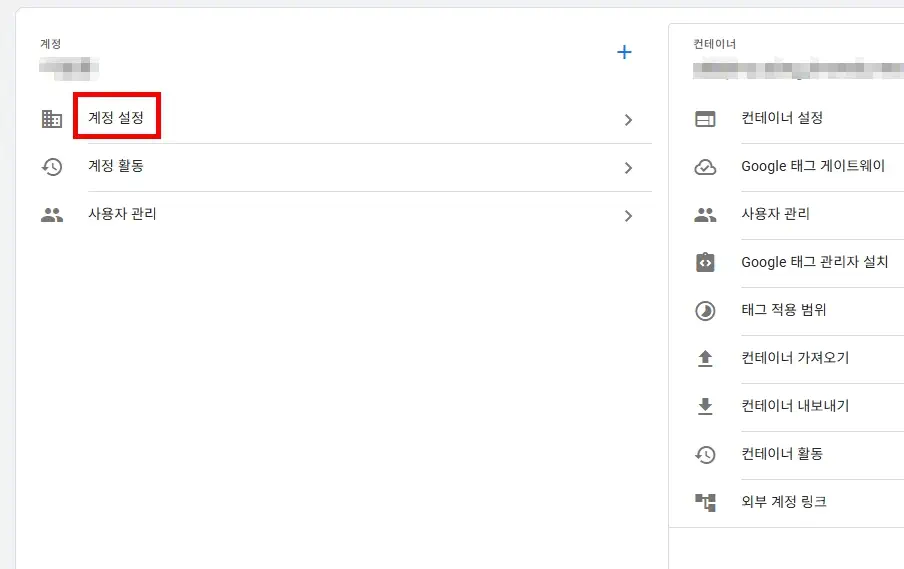
Task: Click the 외부 계정 링크 hierarchy icon
Action: click(705, 502)
